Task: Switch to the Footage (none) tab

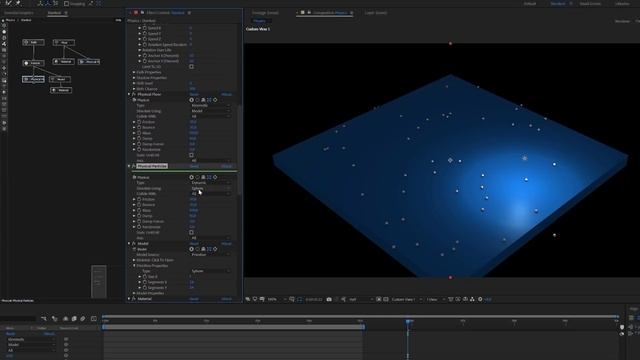Action: pos(265,13)
